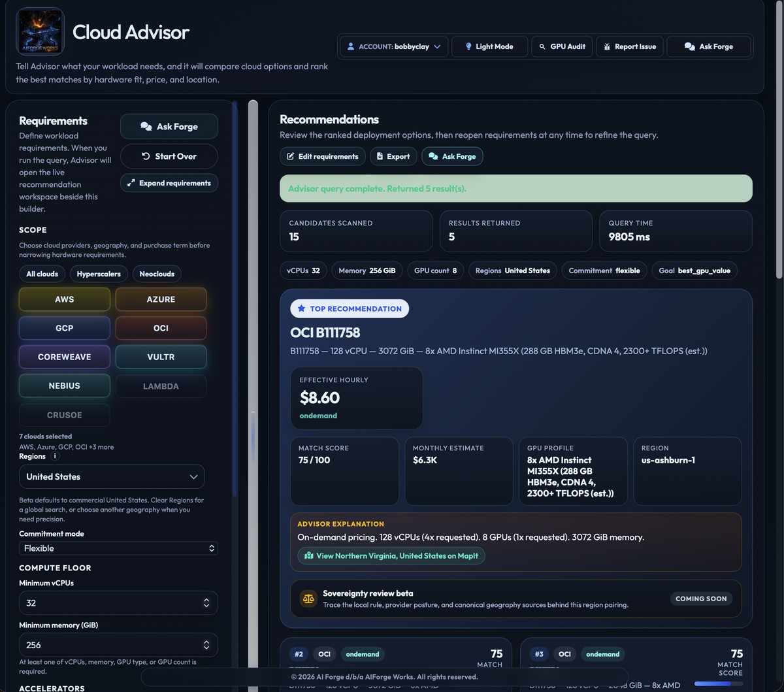This screenshot has height=692, width=784.
Task: Click Ask Forge in Requirements panel
Action: point(169,127)
